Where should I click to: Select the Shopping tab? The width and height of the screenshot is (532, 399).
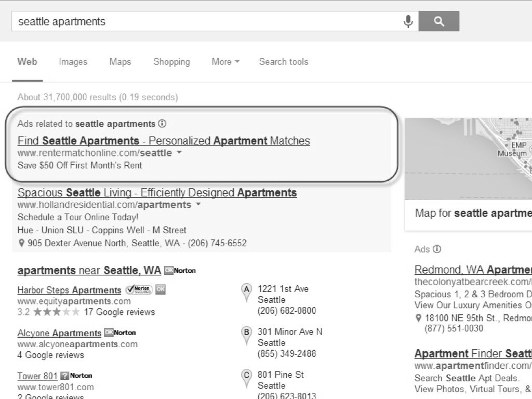pyautogui.click(x=171, y=62)
